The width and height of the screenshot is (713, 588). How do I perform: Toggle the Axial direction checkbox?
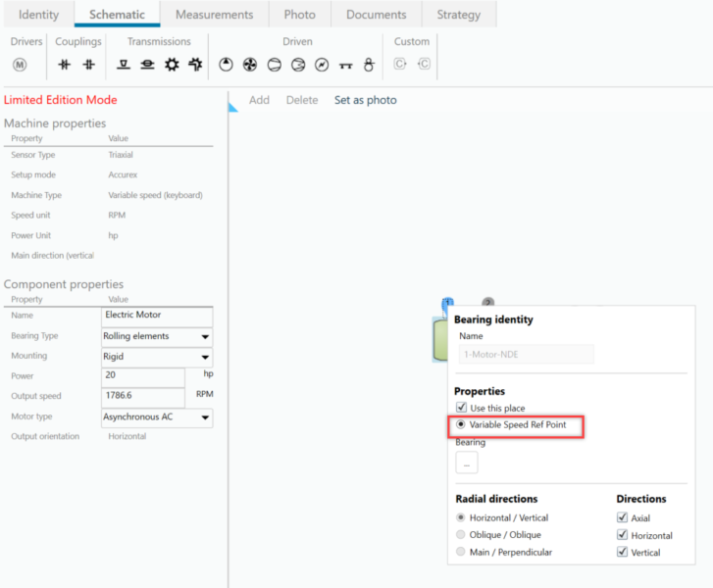tap(623, 518)
